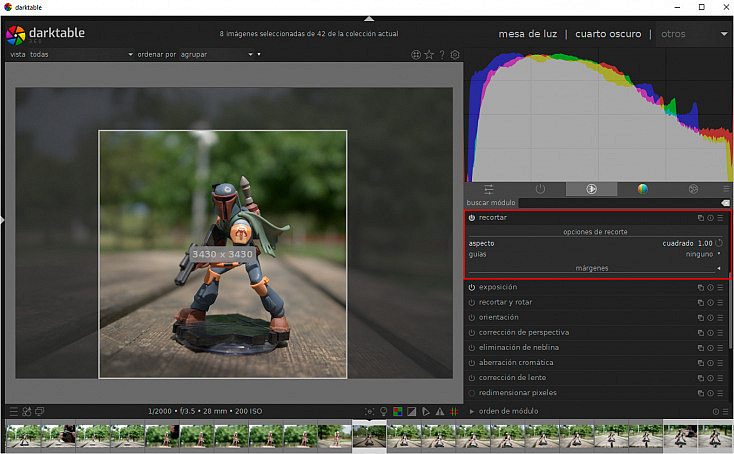Screen dimensions: 734x454
Task: Toggle softproofing icon
Action: pos(426,411)
